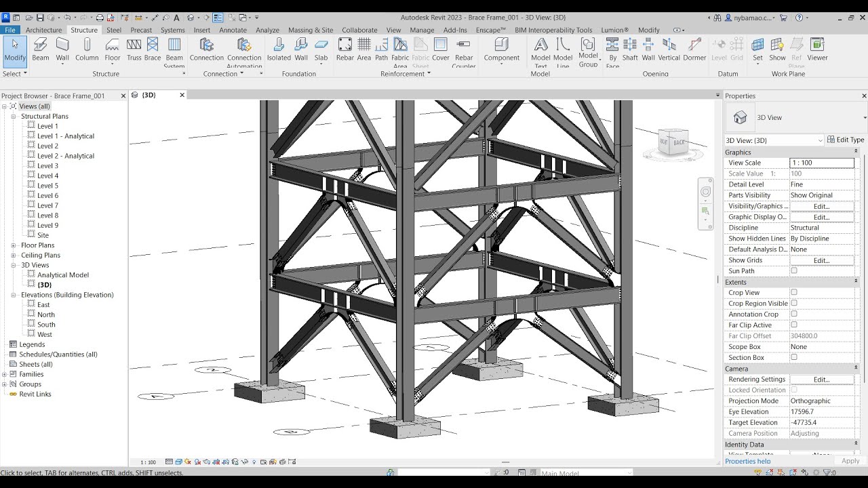868x488 pixels.
Task: Enable the Crop View checkbox
Action: tap(794, 292)
